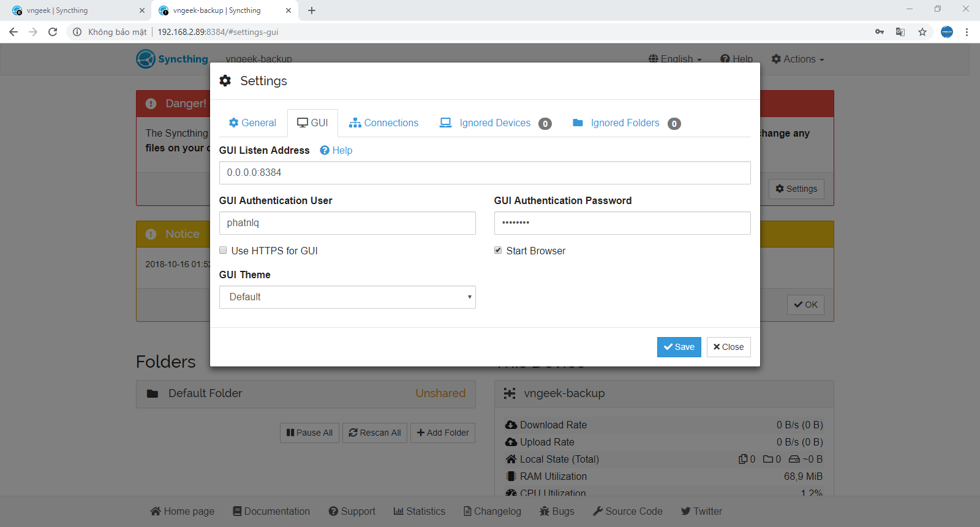Bookmark this page with the star icon
This screenshot has height=527, width=980.
pos(922,32)
